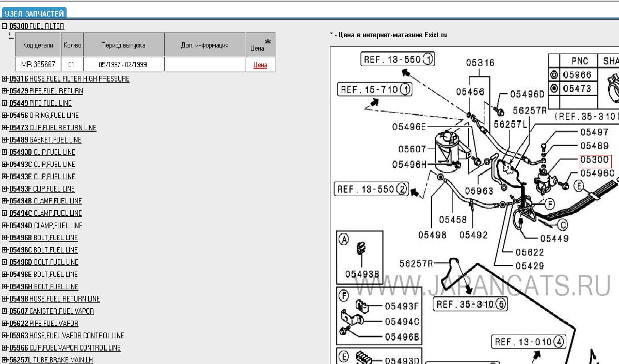Click the 05429 label in diagram
619x364 pixels.
(x=529, y=266)
